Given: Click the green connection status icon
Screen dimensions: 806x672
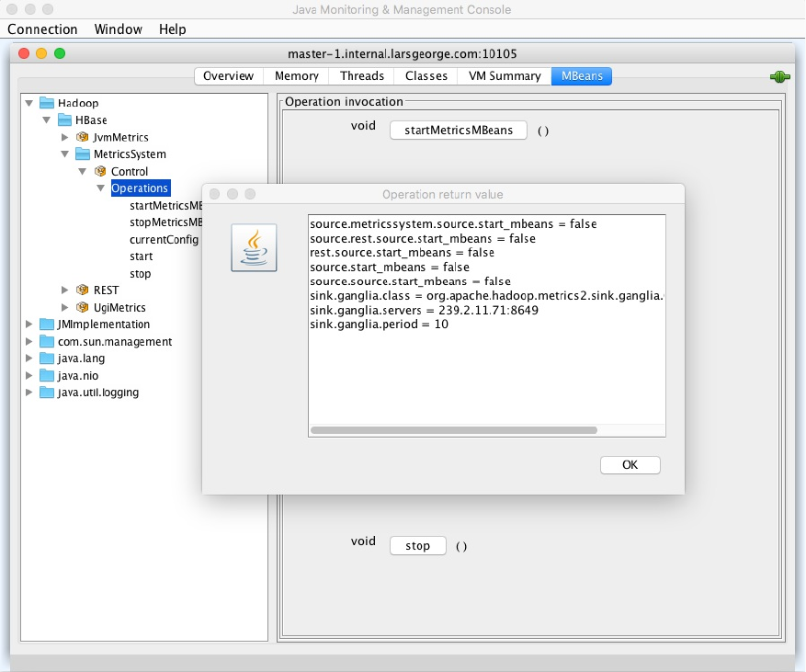Looking at the screenshot, I should (779, 77).
